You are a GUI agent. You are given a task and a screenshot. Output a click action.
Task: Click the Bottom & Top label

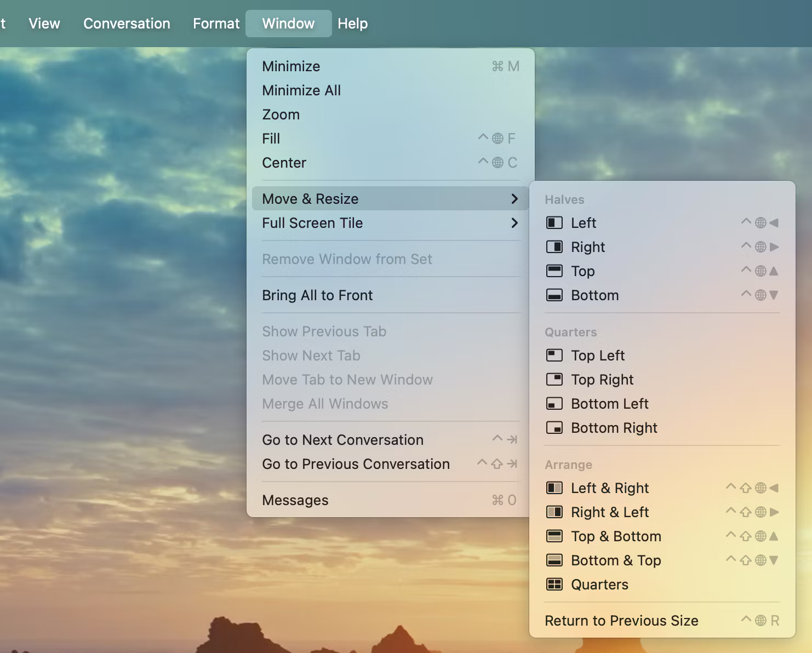[616, 560]
